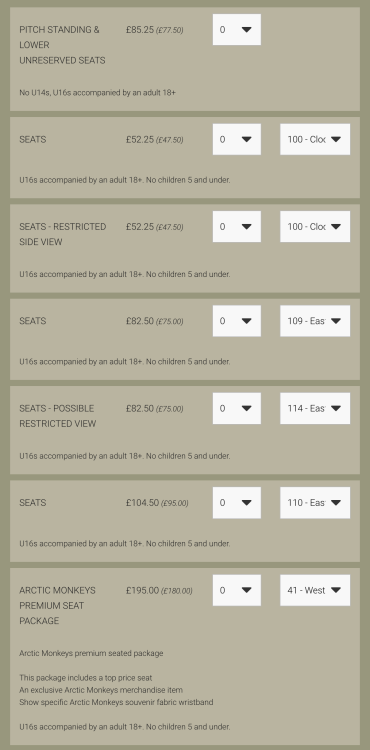The height and width of the screenshot is (750, 370).
Task: Expand quantity dropdown for Restricted Side View seats
Action: click(x=237, y=227)
